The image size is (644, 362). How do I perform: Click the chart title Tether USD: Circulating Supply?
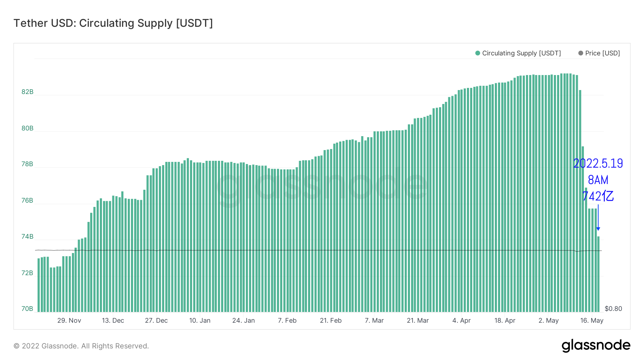point(113,23)
